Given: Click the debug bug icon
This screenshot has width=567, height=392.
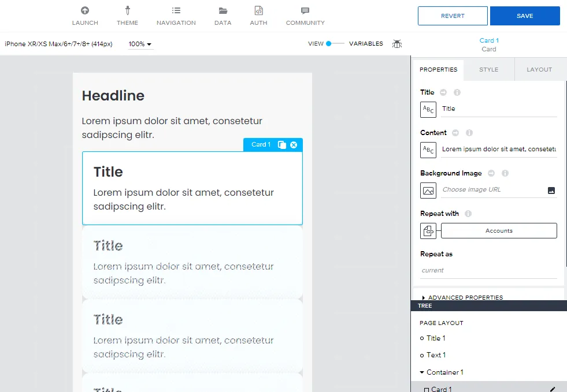Looking at the screenshot, I should 397,44.
